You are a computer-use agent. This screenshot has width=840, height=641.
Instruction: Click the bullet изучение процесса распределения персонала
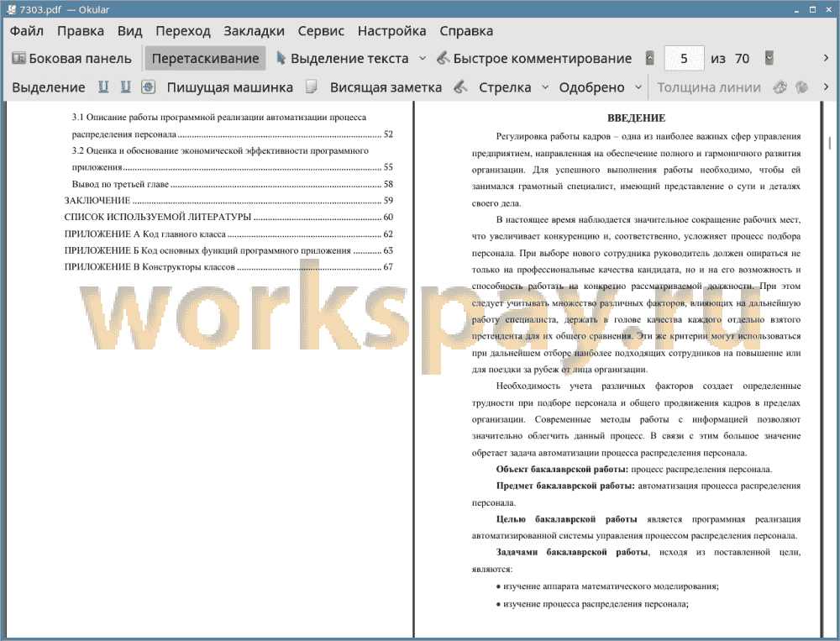tap(592, 604)
